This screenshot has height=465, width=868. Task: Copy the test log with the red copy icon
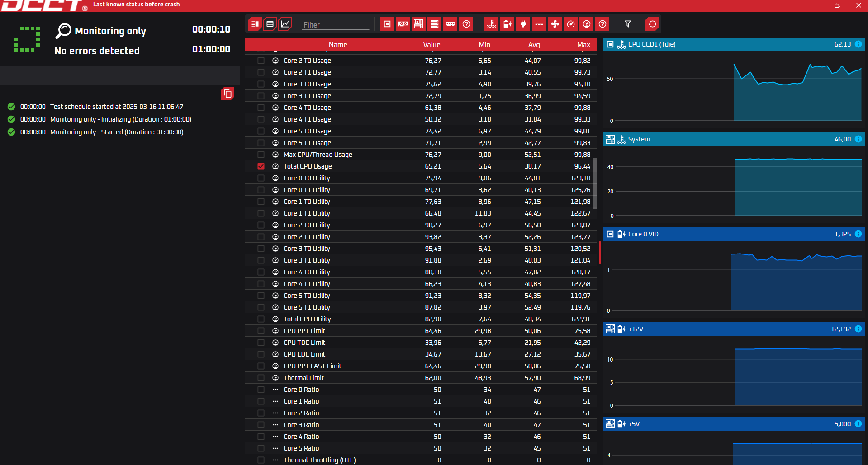click(x=228, y=94)
